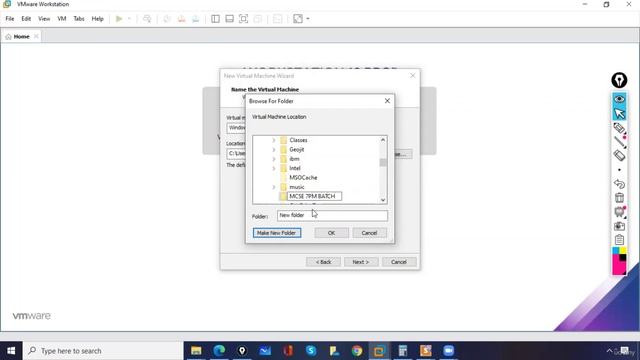Click the pen size dot on annotation toolbar
This screenshot has height=360, width=640.
619,170
